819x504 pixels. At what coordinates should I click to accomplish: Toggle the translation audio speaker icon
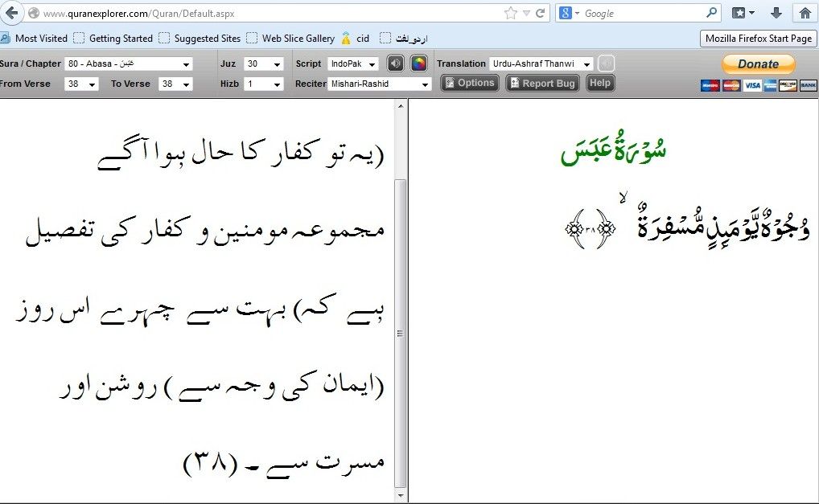point(606,64)
